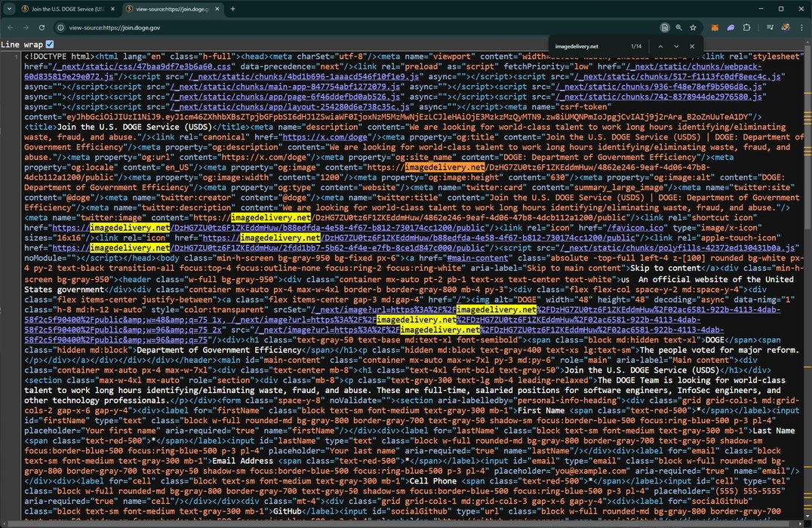Image resolution: width=812 pixels, height=528 pixels.
Task: Open a new tab with the plus button
Action: click(232, 9)
